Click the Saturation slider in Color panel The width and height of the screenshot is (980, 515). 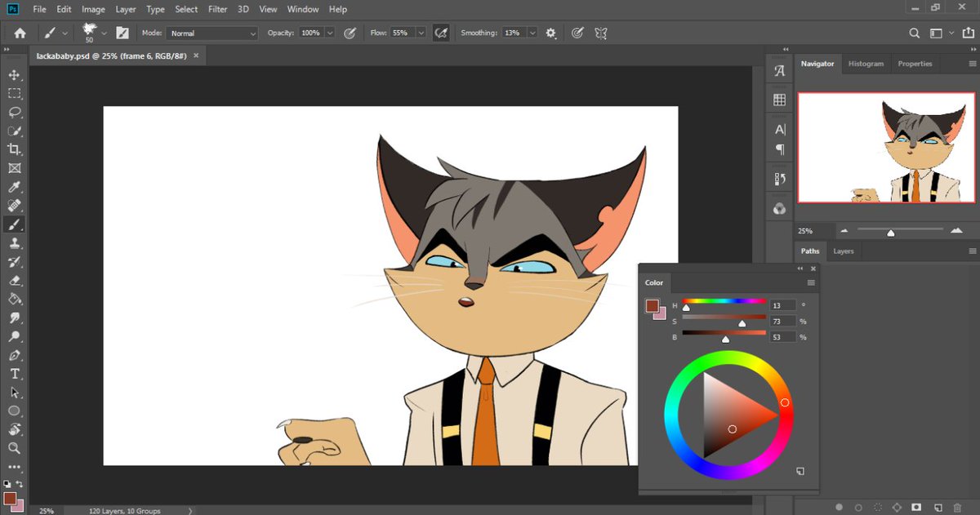(x=724, y=320)
